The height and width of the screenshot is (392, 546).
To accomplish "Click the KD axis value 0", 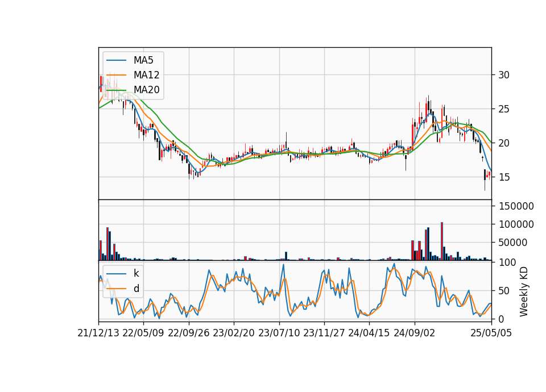I will tap(501, 319).
